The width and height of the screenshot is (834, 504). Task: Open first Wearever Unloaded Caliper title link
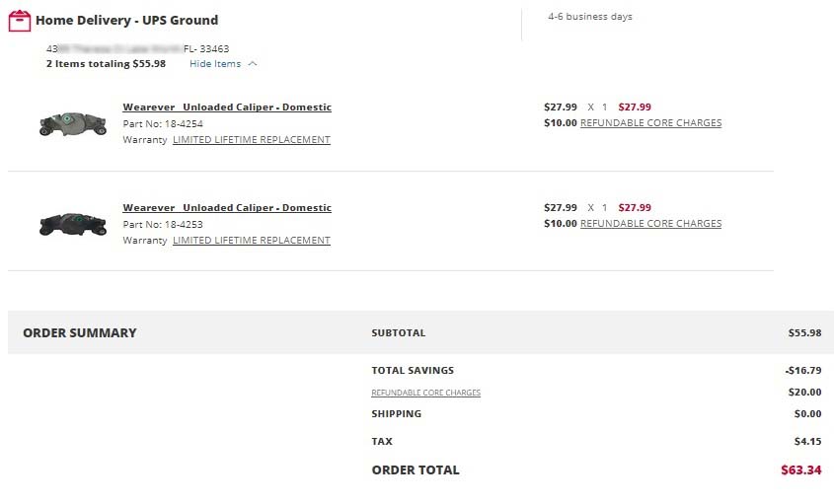coord(227,107)
